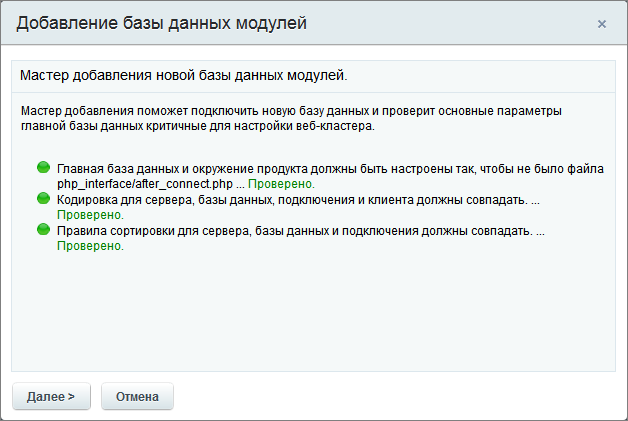This screenshot has width=628, height=421.
Task: Click the Далее > button
Action: (x=51, y=396)
